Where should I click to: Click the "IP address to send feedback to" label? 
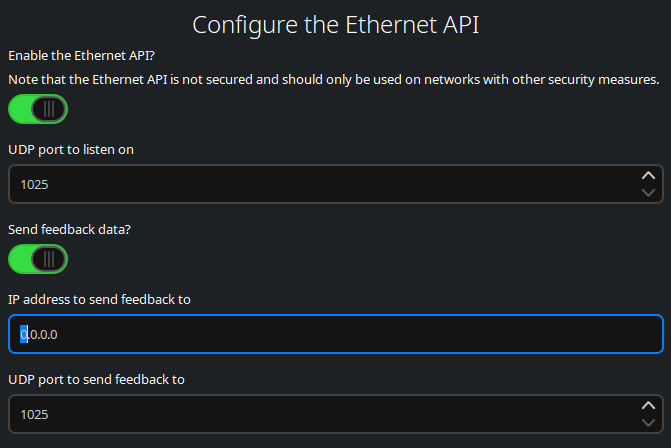pyautogui.click(x=99, y=299)
